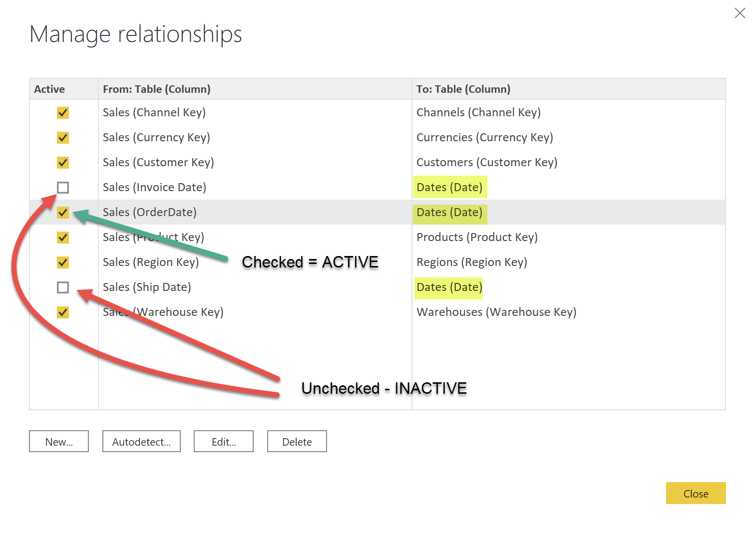Image resolution: width=756 pixels, height=533 pixels.
Task: Toggle Active checkbox for Warehouse Key row
Action: tap(63, 312)
